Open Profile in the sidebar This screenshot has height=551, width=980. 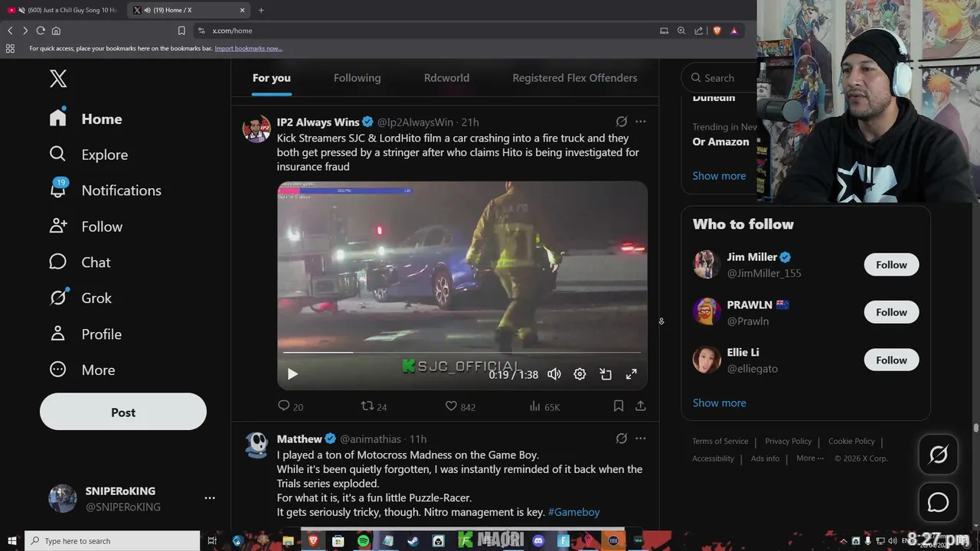point(85,334)
